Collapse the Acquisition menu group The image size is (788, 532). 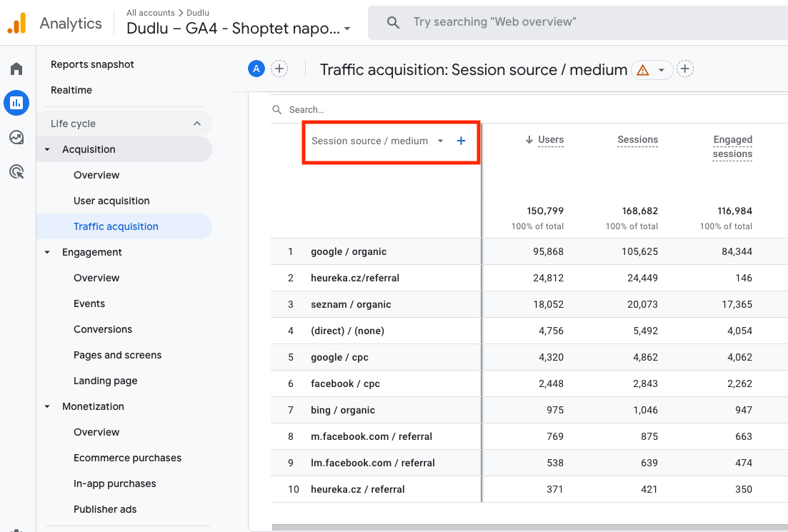click(x=48, y=149)
